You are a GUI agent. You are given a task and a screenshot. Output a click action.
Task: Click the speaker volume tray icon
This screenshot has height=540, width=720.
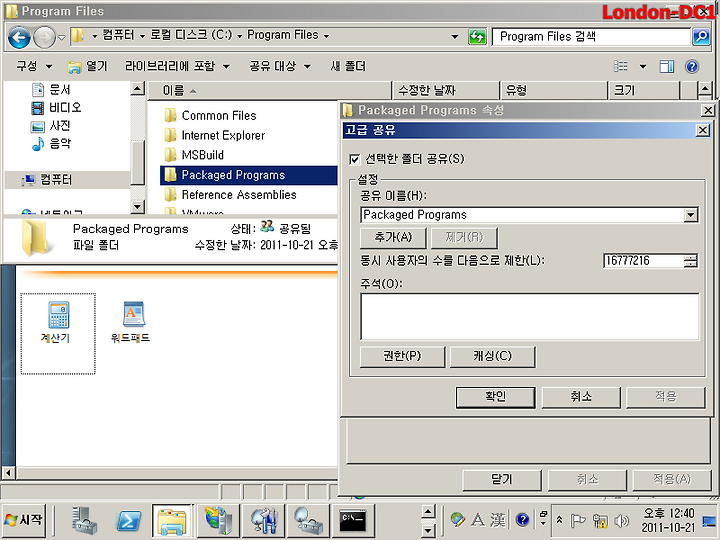[621, 520]
